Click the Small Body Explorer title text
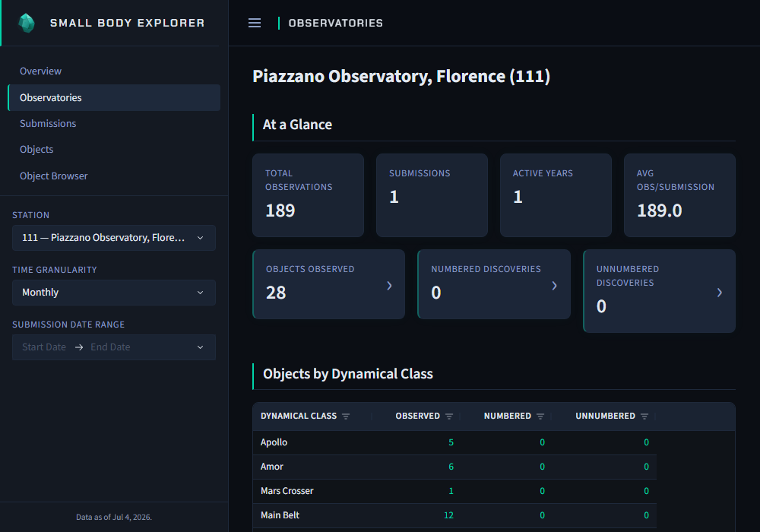Image resolution: width=760 pixels, height=532 pixels. pyautogui.click(x=128, y=23)
